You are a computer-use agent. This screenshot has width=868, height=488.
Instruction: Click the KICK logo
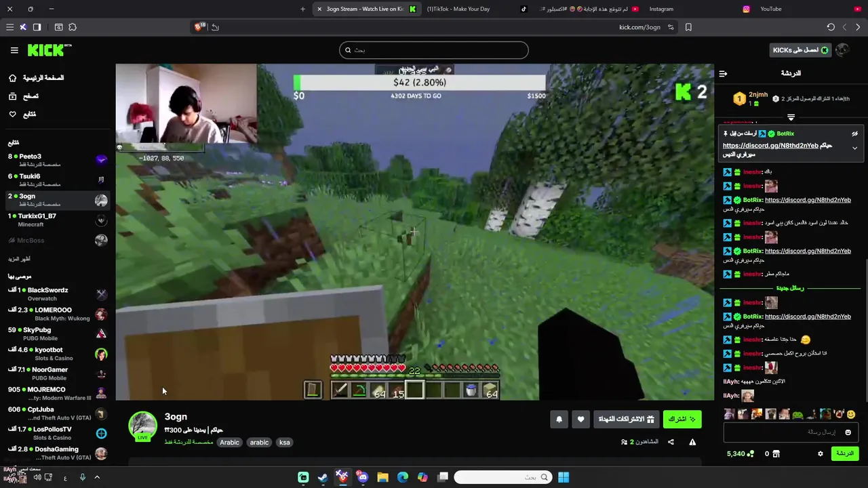[x=49, y=50]
